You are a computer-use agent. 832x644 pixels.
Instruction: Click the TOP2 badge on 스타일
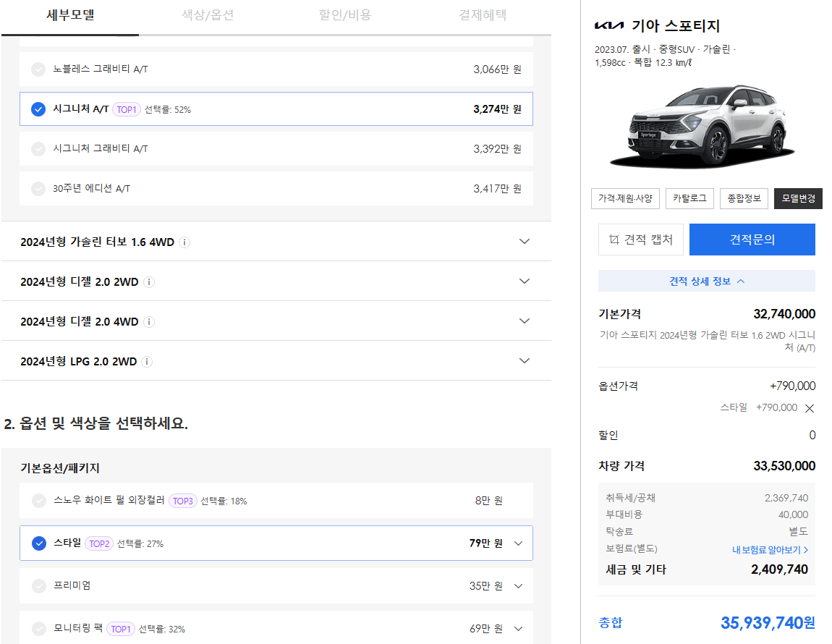[x=98, y=543]
